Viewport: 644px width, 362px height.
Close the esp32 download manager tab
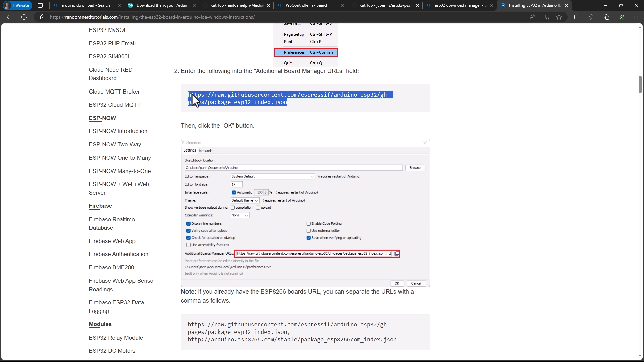[x=492, y=5]
